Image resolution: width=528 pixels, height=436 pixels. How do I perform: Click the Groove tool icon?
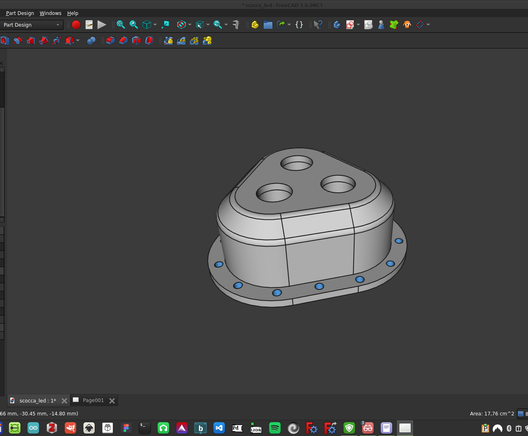coord(31,41)
